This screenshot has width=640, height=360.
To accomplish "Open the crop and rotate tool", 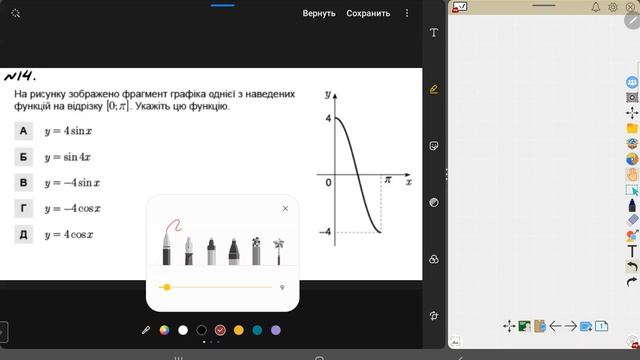I will pos(434,316).
